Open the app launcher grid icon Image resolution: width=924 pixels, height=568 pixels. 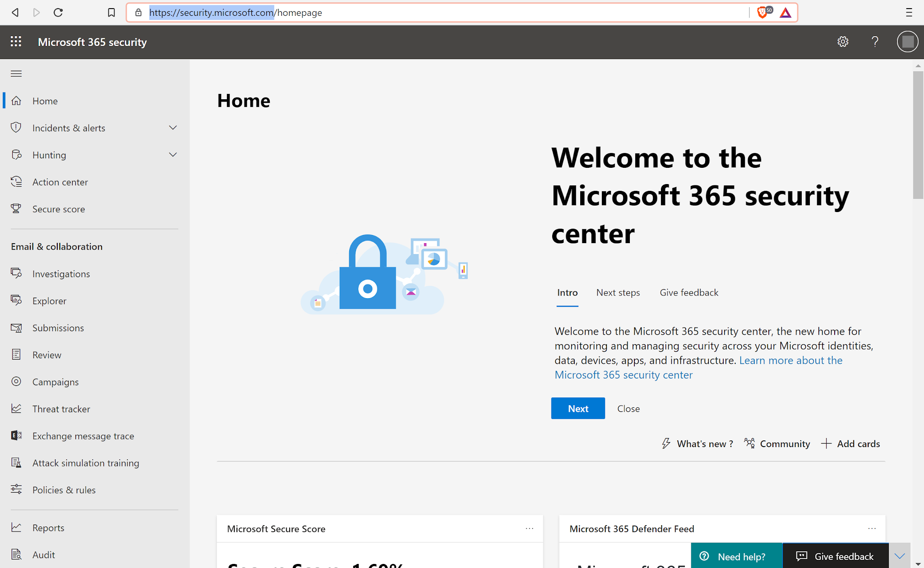pos(15,42)
